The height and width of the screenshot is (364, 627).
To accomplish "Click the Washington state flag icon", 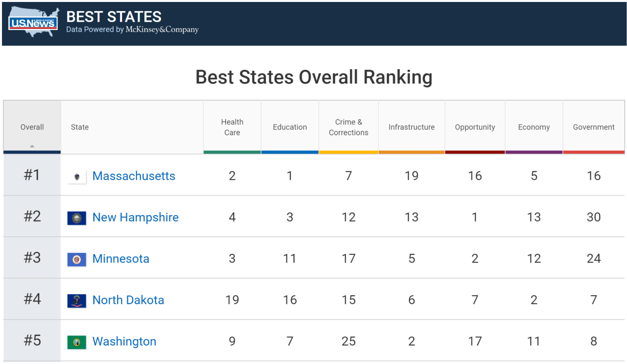I will pos(77,342).
